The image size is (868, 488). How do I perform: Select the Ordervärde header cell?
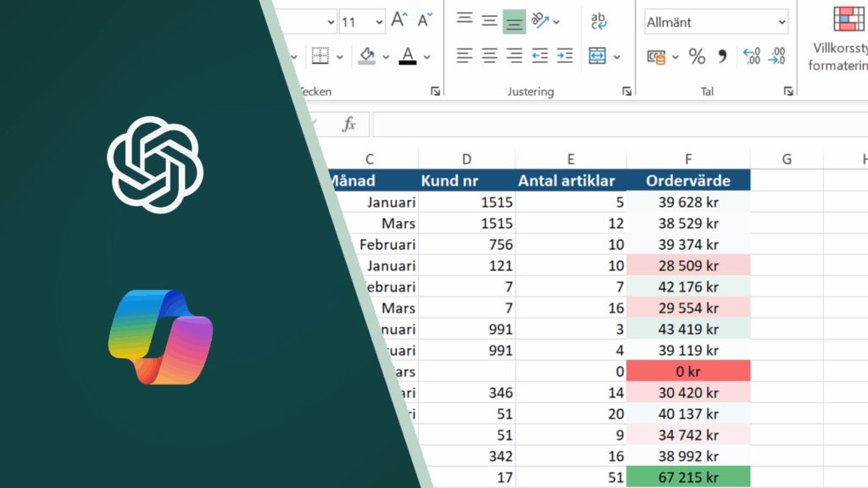(x=687, y=180)
